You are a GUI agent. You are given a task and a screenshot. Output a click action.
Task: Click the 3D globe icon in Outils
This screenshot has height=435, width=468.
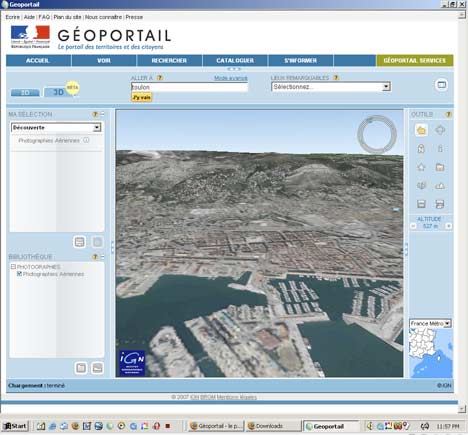point(421,185)
